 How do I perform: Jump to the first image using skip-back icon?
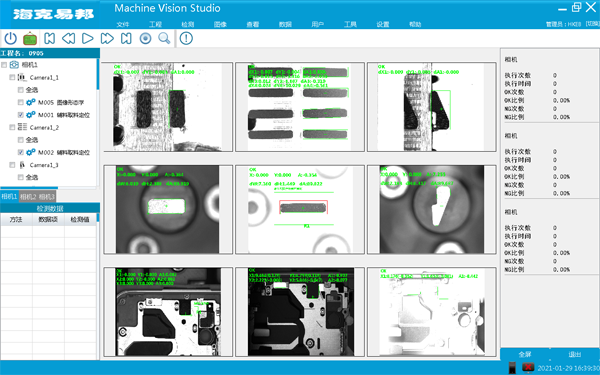[50, 38]
